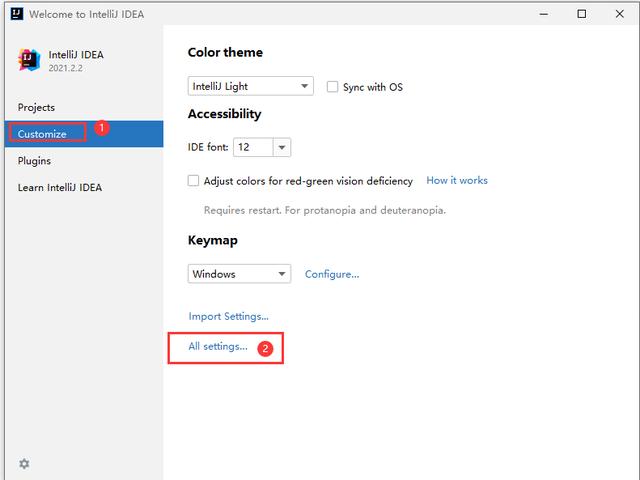640x480 pixels.
Task: Minimize the Welcome to IntelliJ IDEA window
Action: click(x=544, y=14)
